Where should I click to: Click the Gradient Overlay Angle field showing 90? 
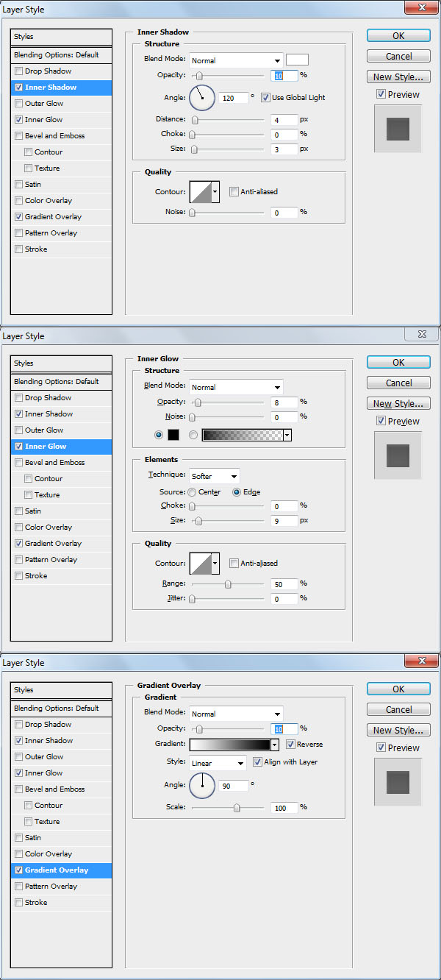coord(234,786)
